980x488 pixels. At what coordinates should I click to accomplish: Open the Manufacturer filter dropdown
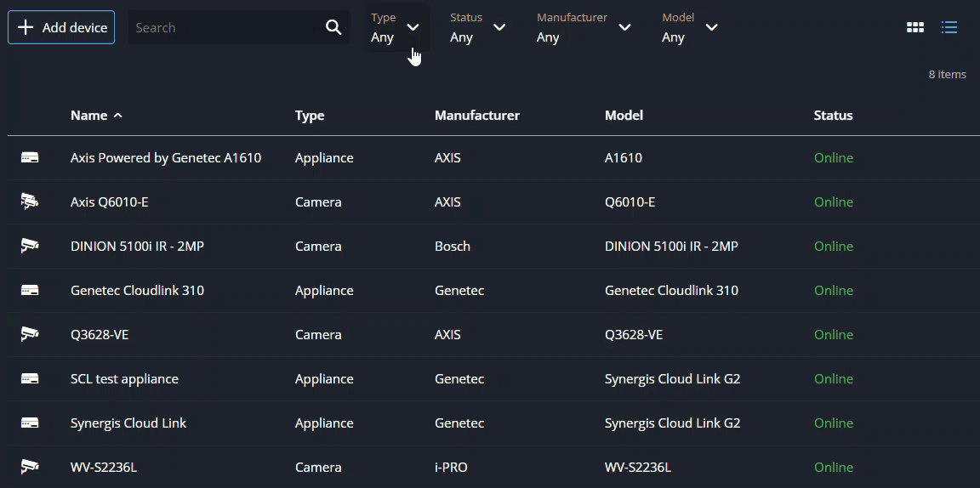584,28
